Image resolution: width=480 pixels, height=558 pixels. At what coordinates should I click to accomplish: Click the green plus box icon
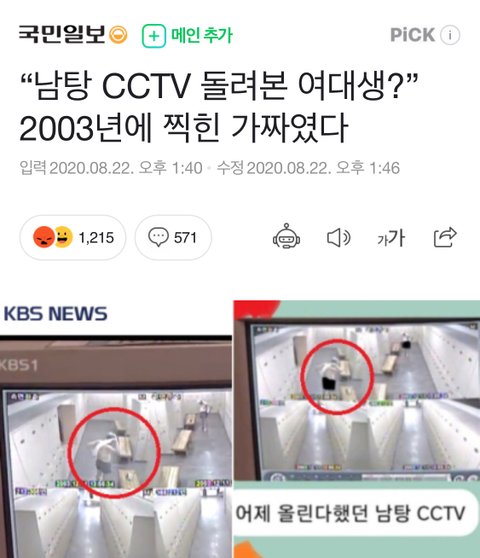(x=154, y=36)
